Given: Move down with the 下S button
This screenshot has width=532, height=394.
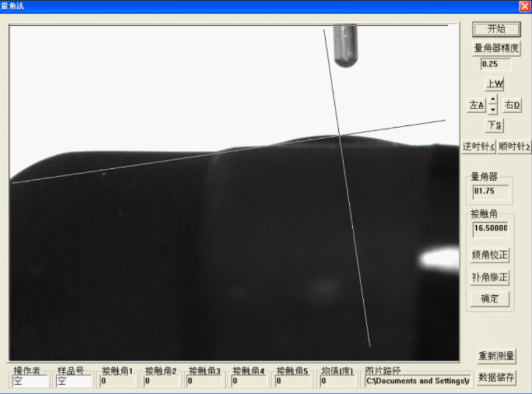Looking at the screenshot, I should [x=495, y=125].
